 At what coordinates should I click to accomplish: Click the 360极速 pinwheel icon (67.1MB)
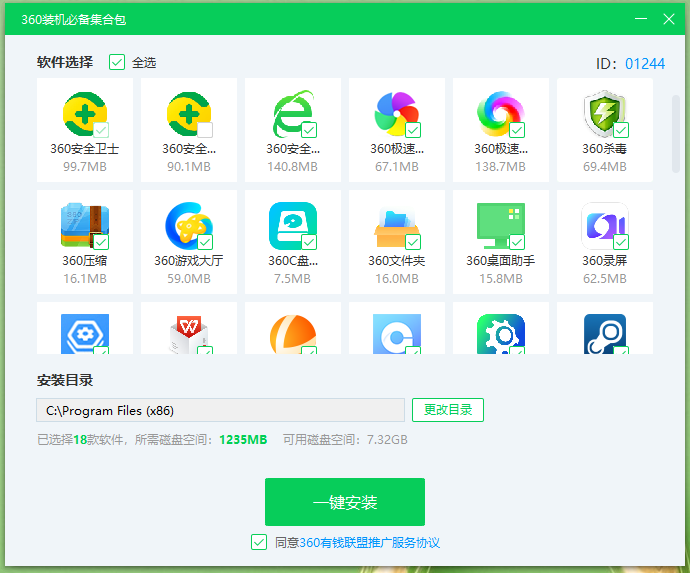click(x=396, y=114)
